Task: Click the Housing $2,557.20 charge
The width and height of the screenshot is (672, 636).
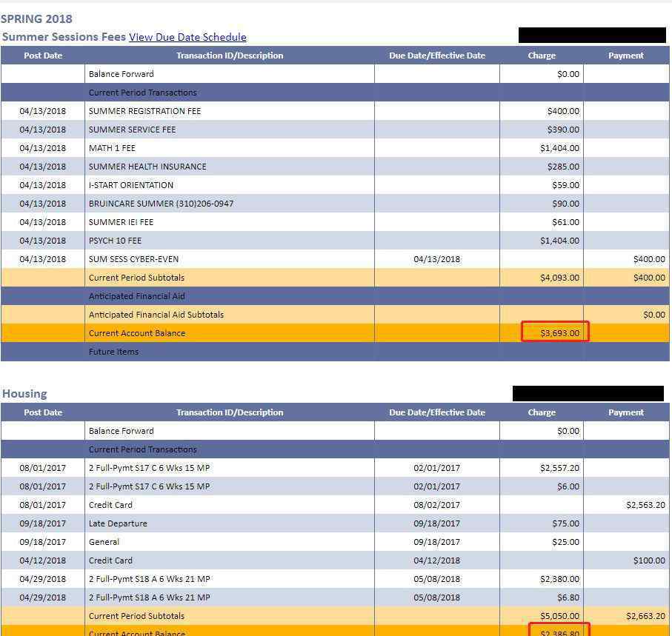Action: point(559,468)
